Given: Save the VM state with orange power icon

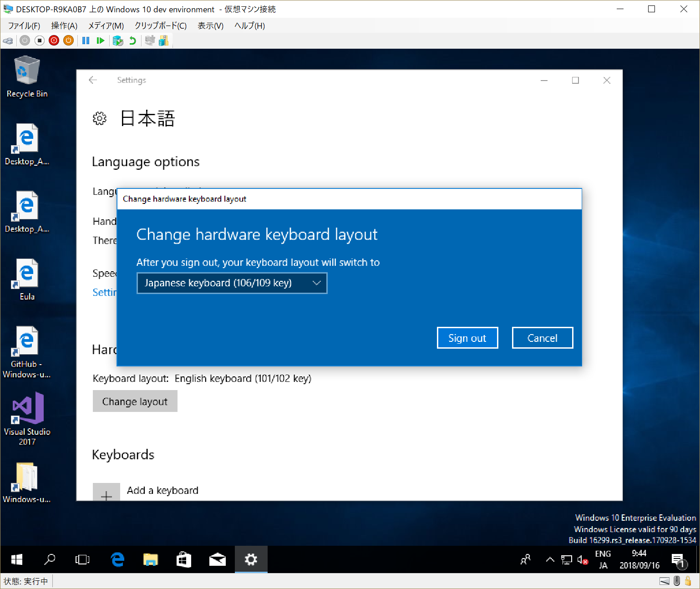Looking at the screenshot, I should point(68,41).
